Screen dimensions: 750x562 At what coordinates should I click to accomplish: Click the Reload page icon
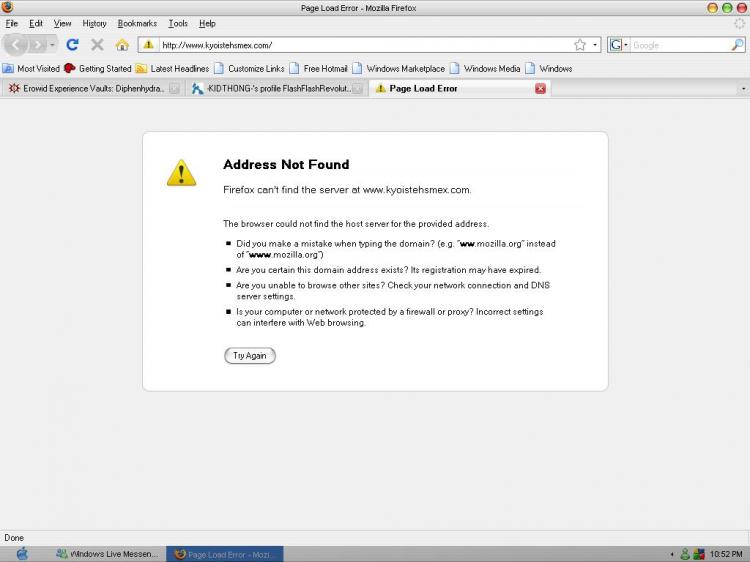point(72,45)
